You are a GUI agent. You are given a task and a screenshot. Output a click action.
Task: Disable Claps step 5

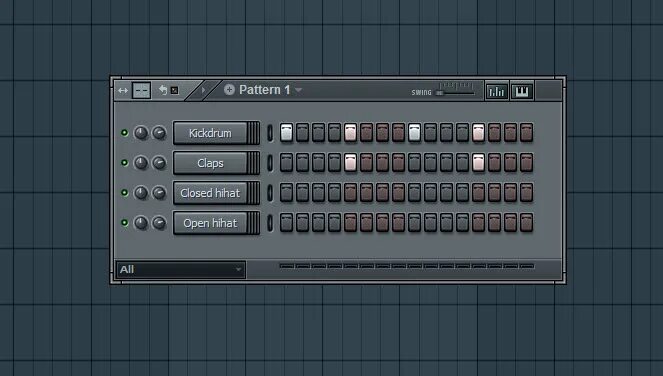click(x=351, y=162)
